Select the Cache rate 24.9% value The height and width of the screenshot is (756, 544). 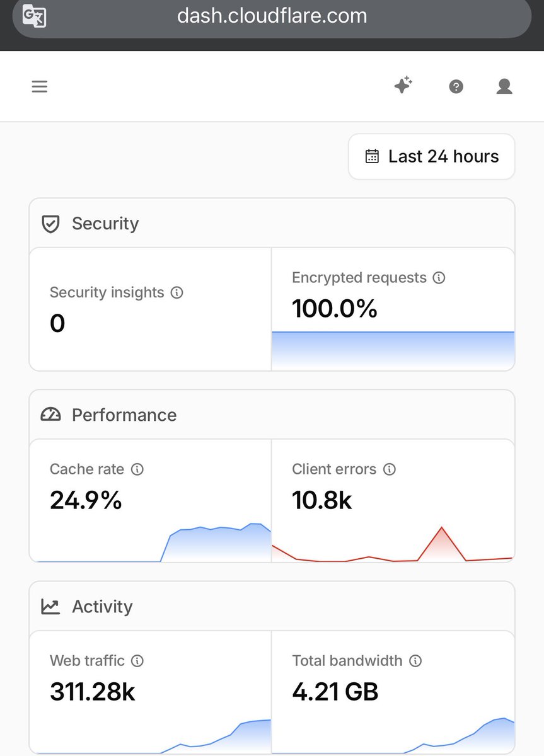(86, 500)
